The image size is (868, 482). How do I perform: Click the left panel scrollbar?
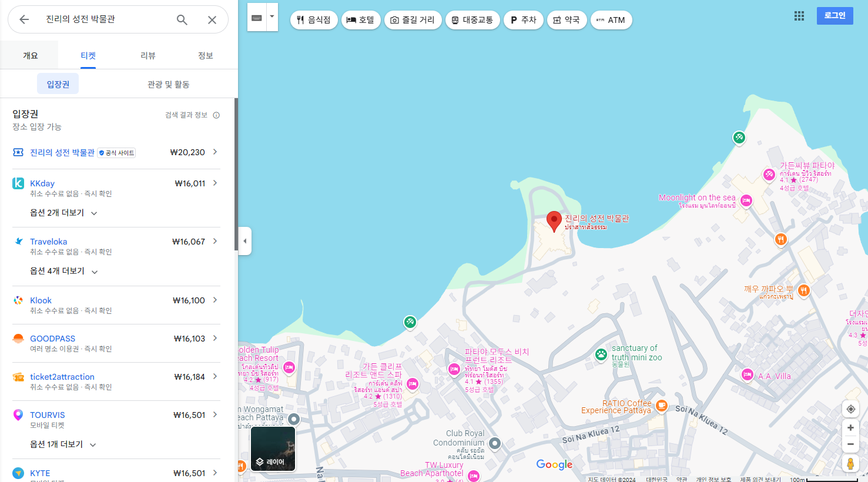(x=236, y=175)
